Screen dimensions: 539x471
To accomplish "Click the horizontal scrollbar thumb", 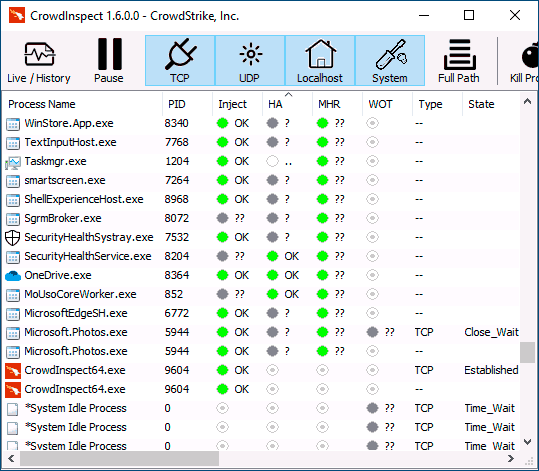I will [x=119, y=459].
